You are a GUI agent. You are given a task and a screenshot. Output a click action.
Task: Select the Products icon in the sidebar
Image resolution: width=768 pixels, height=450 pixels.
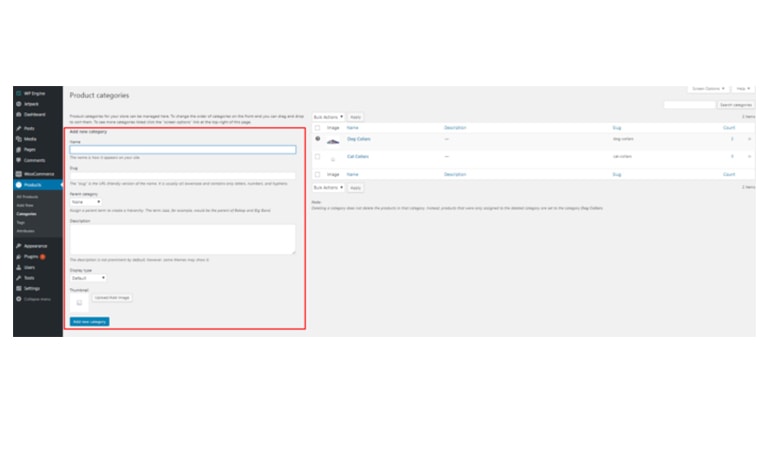click(x=19, y=185)
